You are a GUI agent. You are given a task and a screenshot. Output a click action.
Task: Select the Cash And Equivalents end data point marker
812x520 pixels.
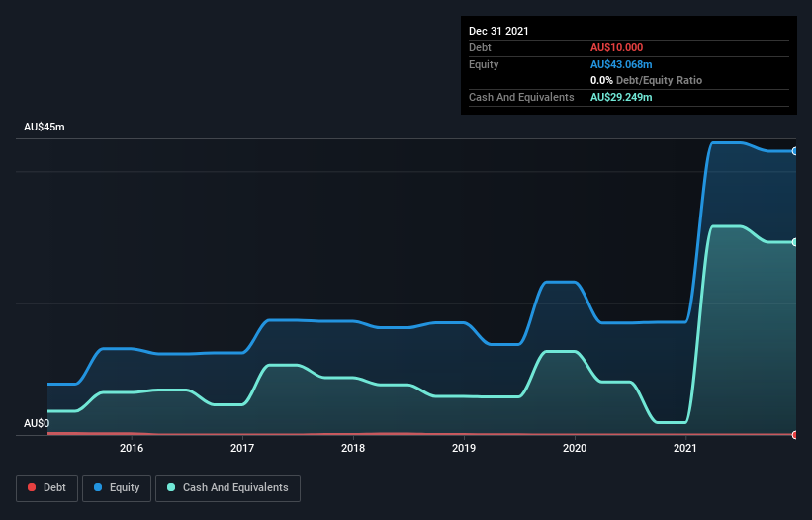click(795, 242)
